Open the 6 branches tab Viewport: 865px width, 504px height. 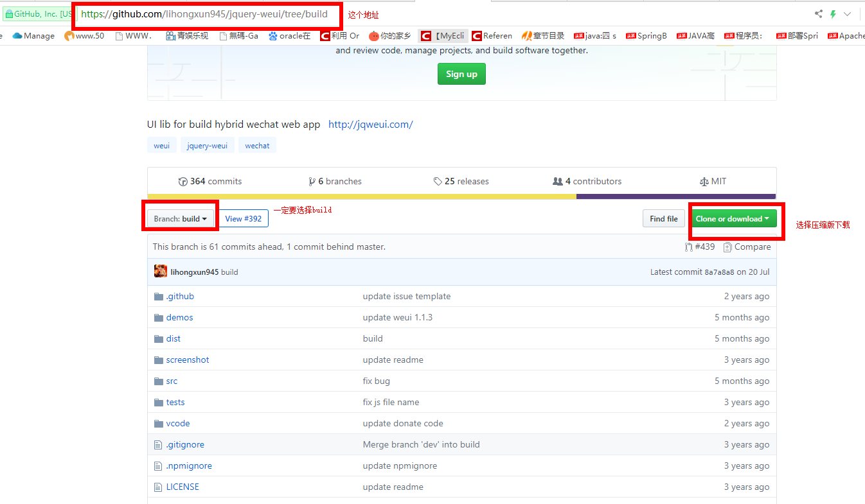click(x=335, y=182)
